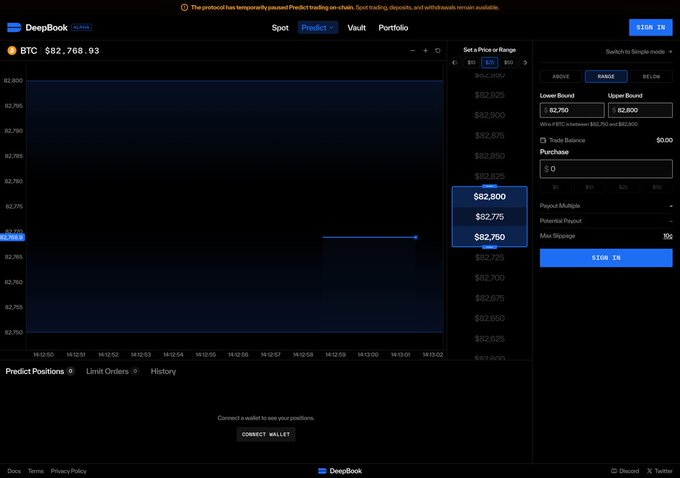Click the Lower Bound input field
The height and width of the screenshot is (478, 680).
[572, 110]
